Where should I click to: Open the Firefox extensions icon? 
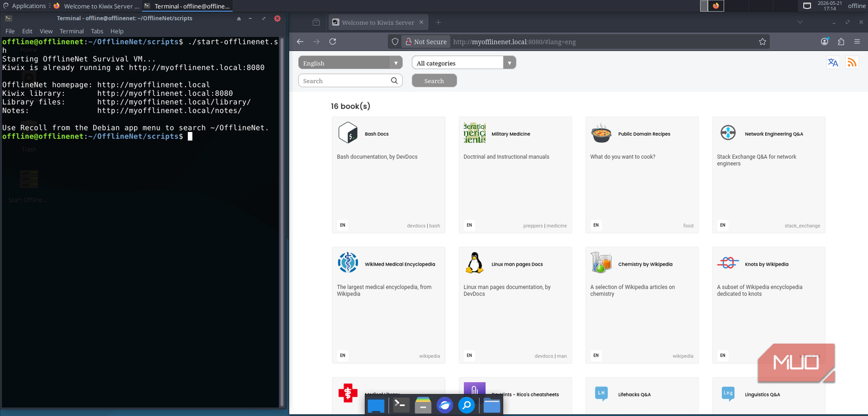[x=841, y=42]
